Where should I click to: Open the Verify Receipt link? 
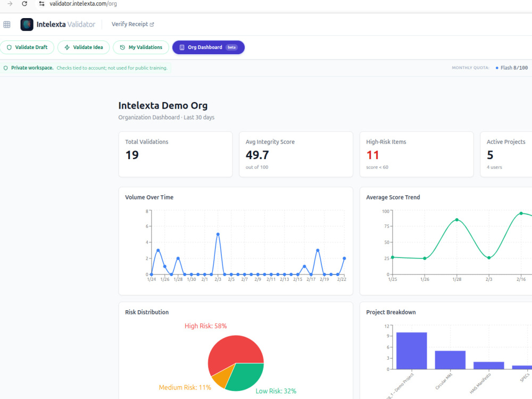click(x=132, y=24)
